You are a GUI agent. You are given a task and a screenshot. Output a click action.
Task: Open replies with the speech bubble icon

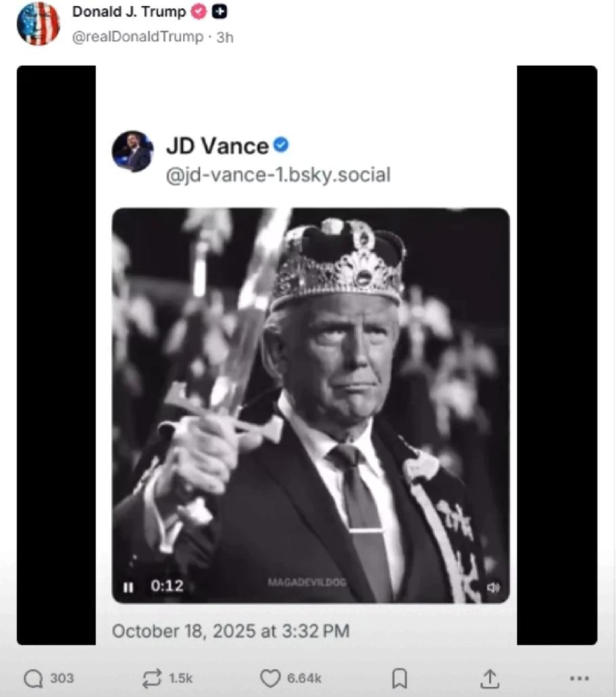pyautogui.click(x=33, y=678)
